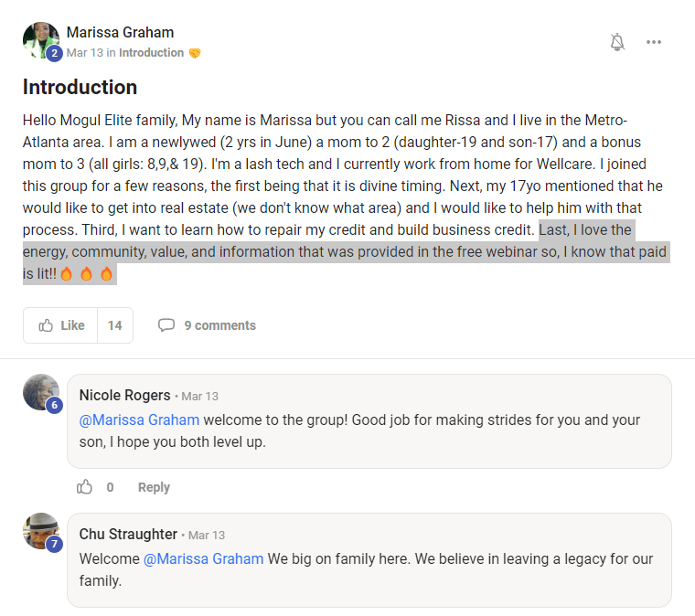
Task: Click the speech bubble comments icon
Action: (x=166, y=325)
